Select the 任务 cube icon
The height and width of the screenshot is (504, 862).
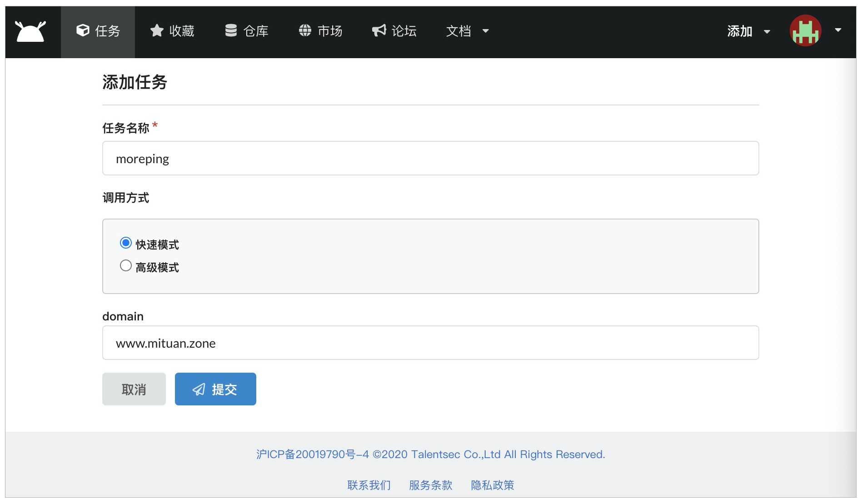[82, 31]
